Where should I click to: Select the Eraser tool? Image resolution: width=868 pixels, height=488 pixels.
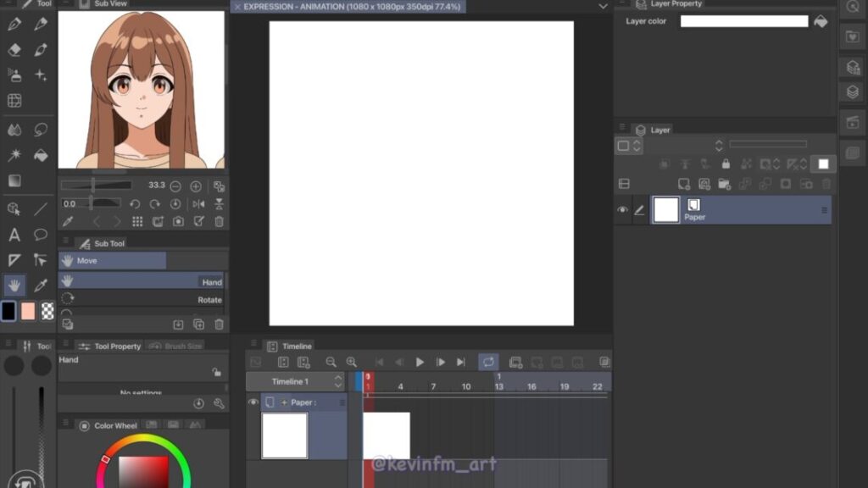14,50
